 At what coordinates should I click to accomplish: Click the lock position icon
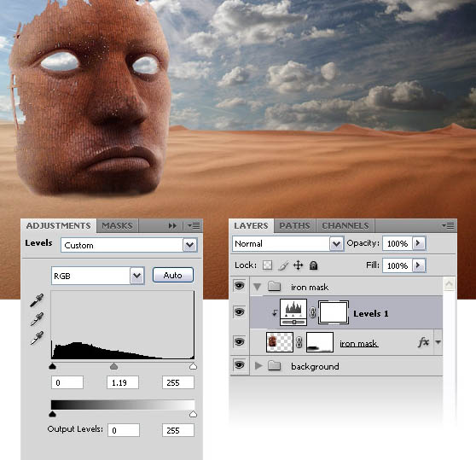click(298, 265)
